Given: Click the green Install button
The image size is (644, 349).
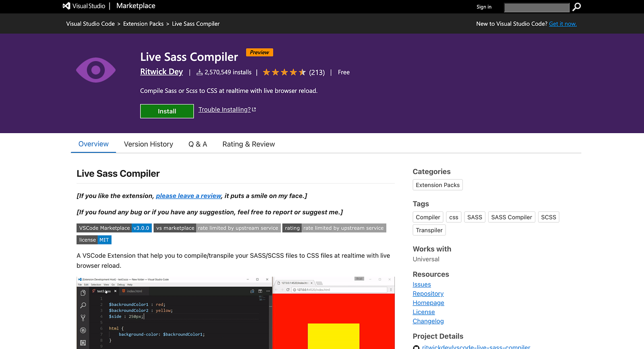Looking at the screenshot, I should 167,111.
